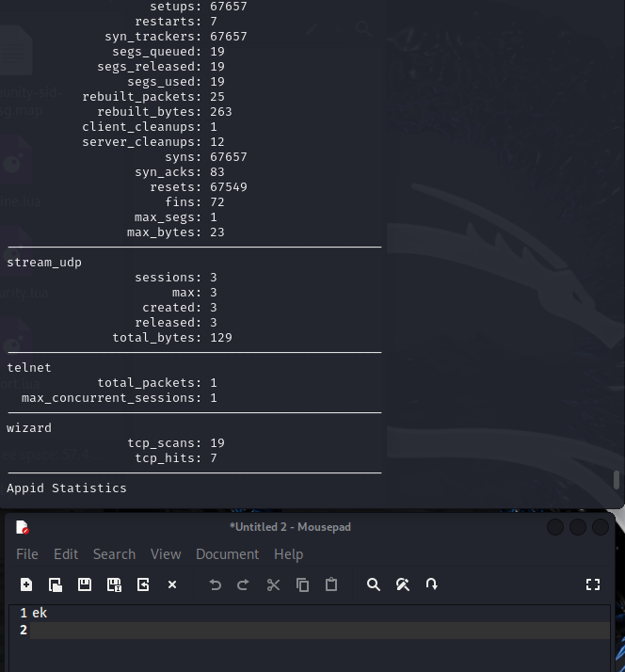Click the "server_cleanups: 12" line in terminal
This screenshot has width=625, height=672.
[x=153, y=142]
